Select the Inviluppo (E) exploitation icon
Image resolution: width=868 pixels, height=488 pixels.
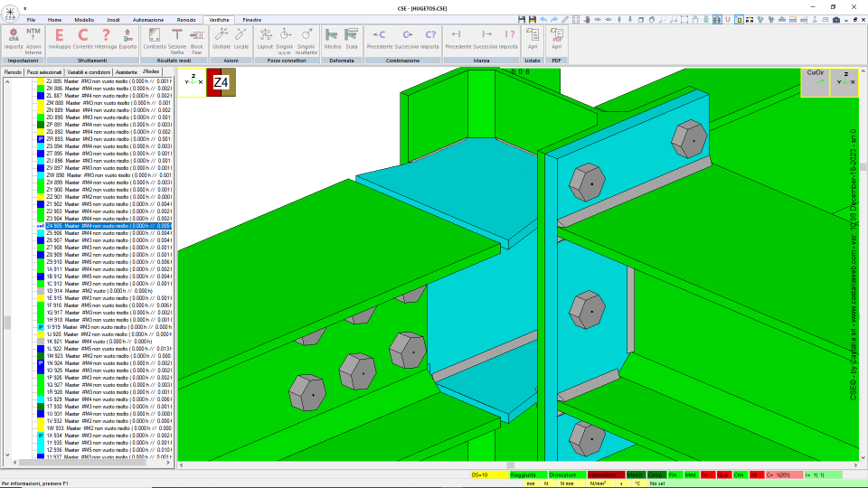(60, 39)
